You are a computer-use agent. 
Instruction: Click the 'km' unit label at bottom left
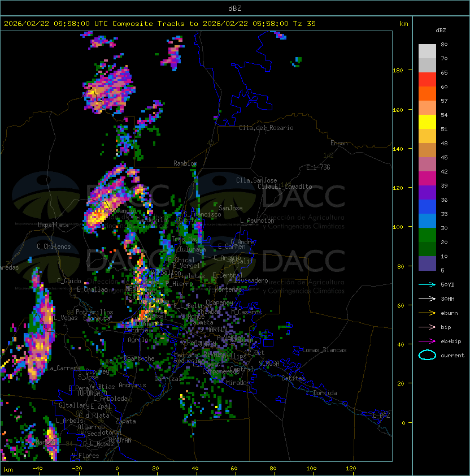pos(8,470)
